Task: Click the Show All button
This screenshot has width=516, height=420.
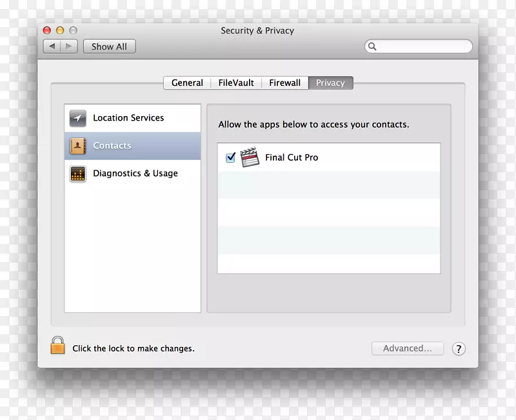Action: click(109, 46)
